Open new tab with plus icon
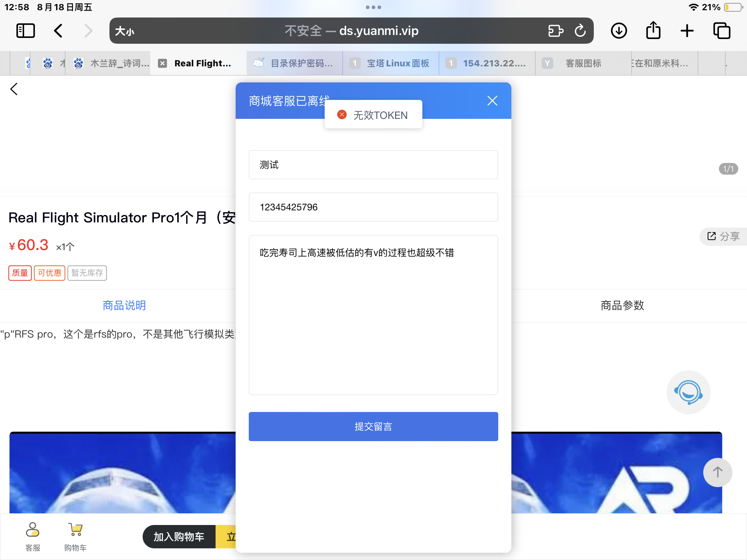747x560 pixels. coord(687,31)
